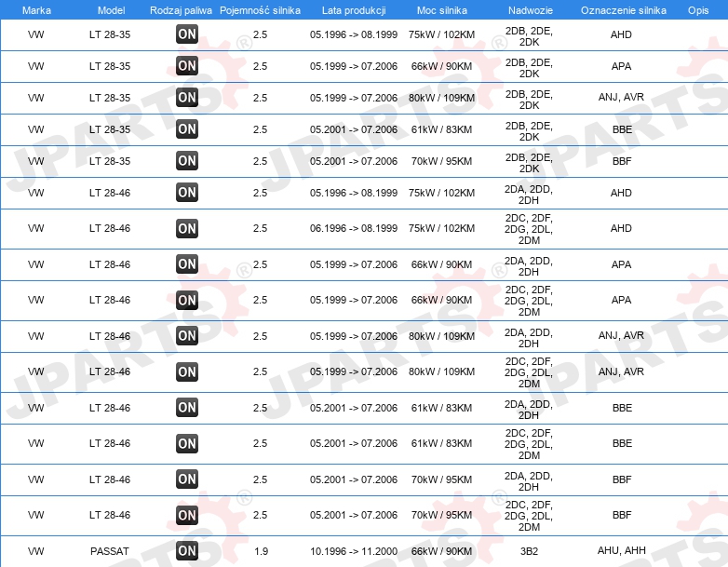Click the ON fuel icon in the LT 28-35 APA row

tap(187, 65)
